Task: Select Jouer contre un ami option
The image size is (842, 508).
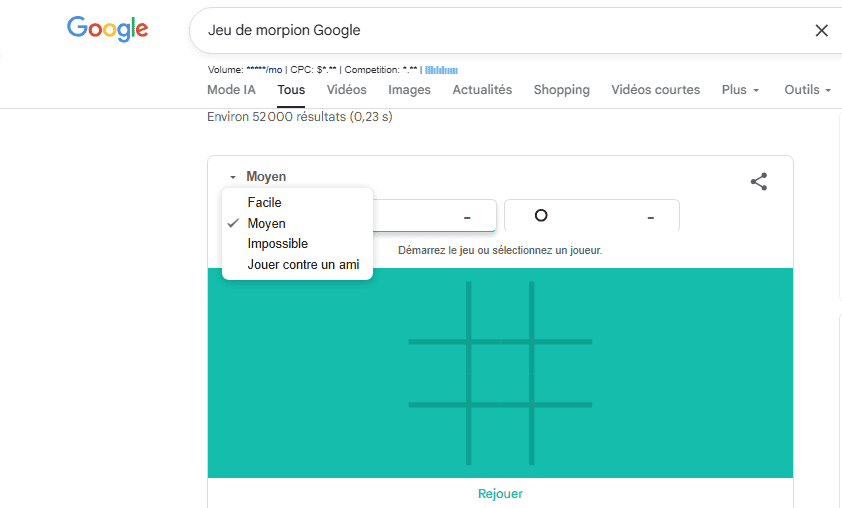Action: (303, 265)
